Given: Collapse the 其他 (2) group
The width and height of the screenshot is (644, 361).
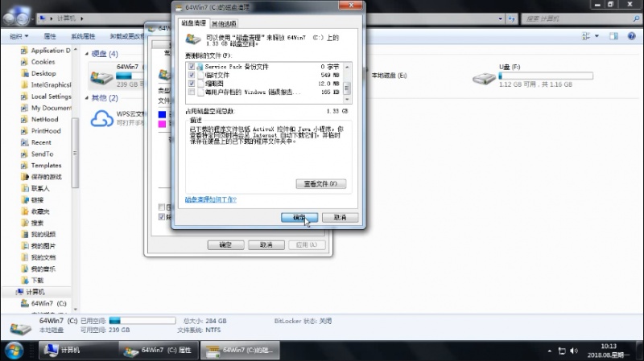Looking at the screenshot, I should point(87,97).
